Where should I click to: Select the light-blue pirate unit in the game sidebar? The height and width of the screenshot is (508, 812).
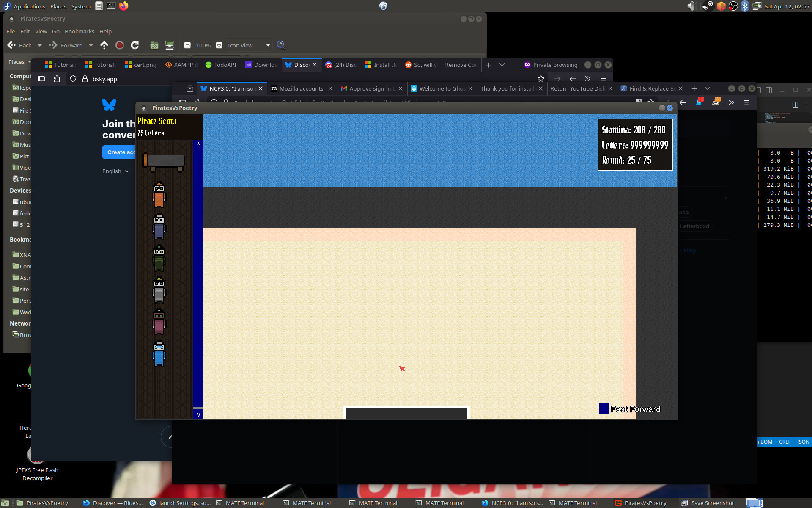[x=159, y=354]
